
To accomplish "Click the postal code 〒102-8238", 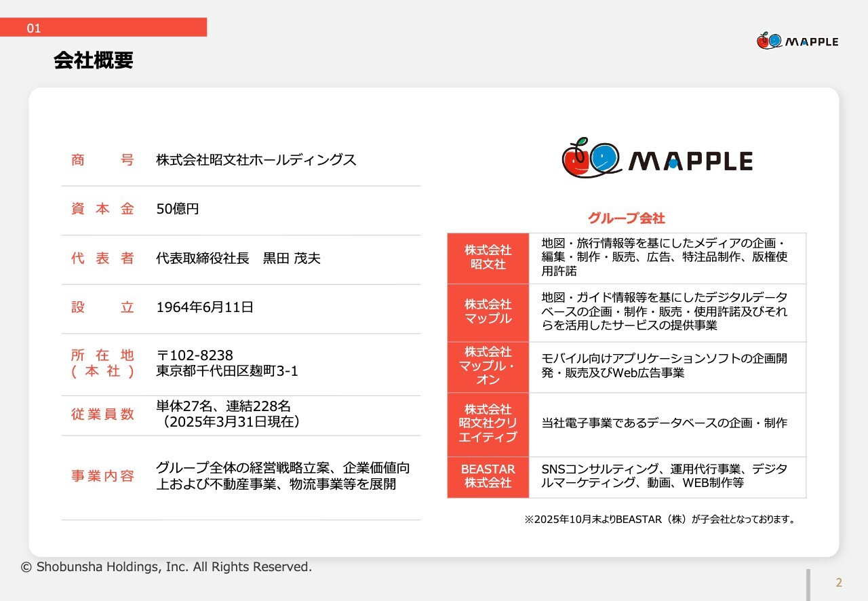I will pyautogui.click(x=195, y=355).
